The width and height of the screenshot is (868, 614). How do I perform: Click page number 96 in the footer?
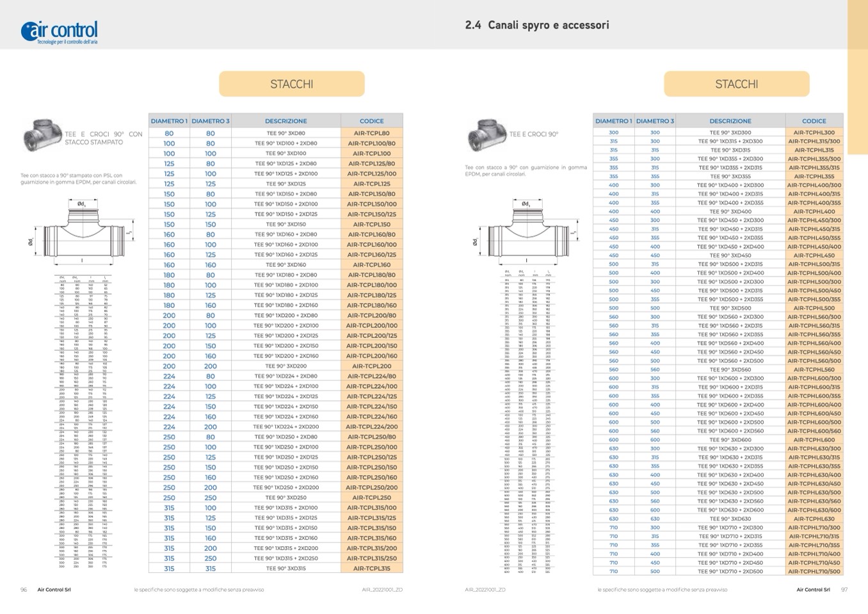(24, 590)
